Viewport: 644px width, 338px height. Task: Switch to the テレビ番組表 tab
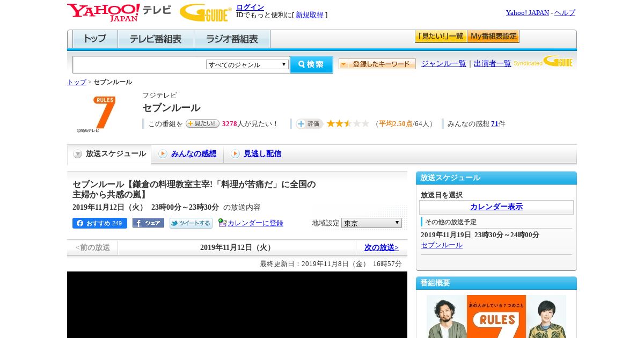click(156, 39)
